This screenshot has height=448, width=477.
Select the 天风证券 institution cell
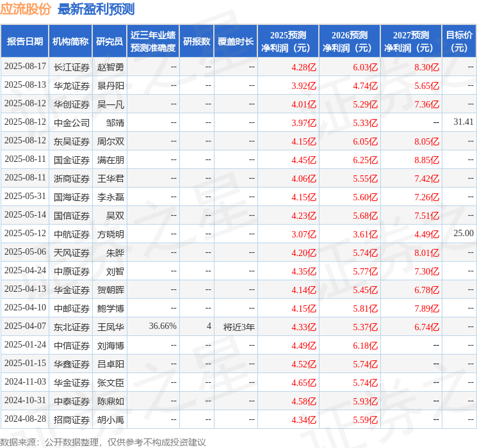tap(72, 253)
